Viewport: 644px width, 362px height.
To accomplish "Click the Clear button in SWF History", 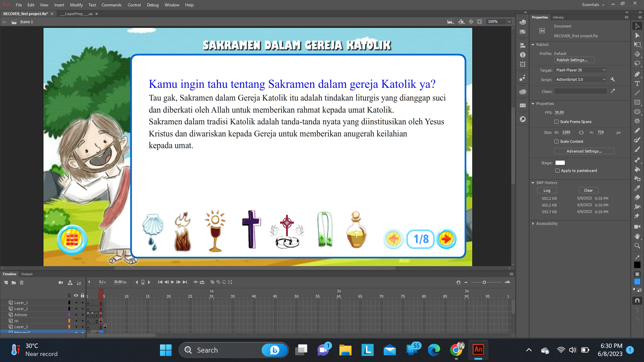I will 588,190.
